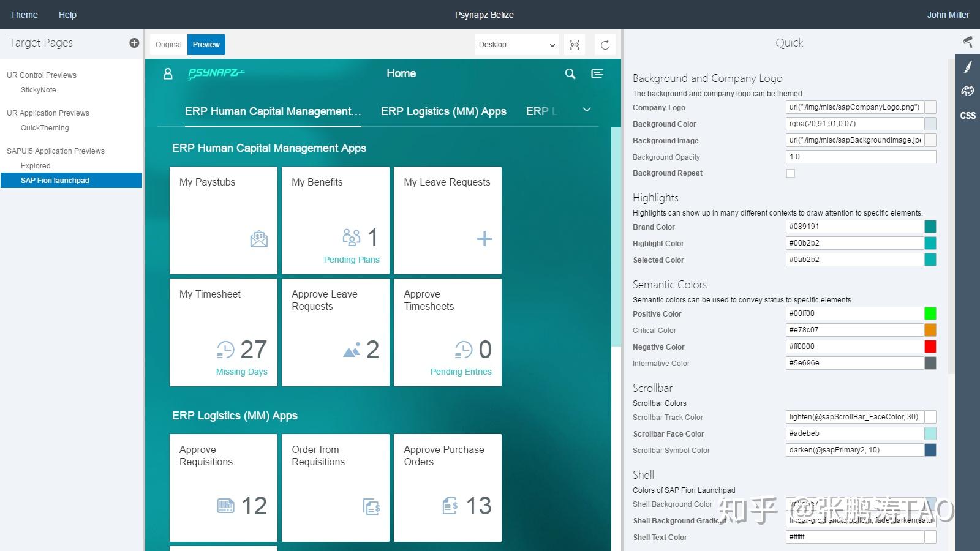This screenshot has height=551, width=980.
Task: Click the SAPUI5 Application Previews heading
Action: coord(56,151)
